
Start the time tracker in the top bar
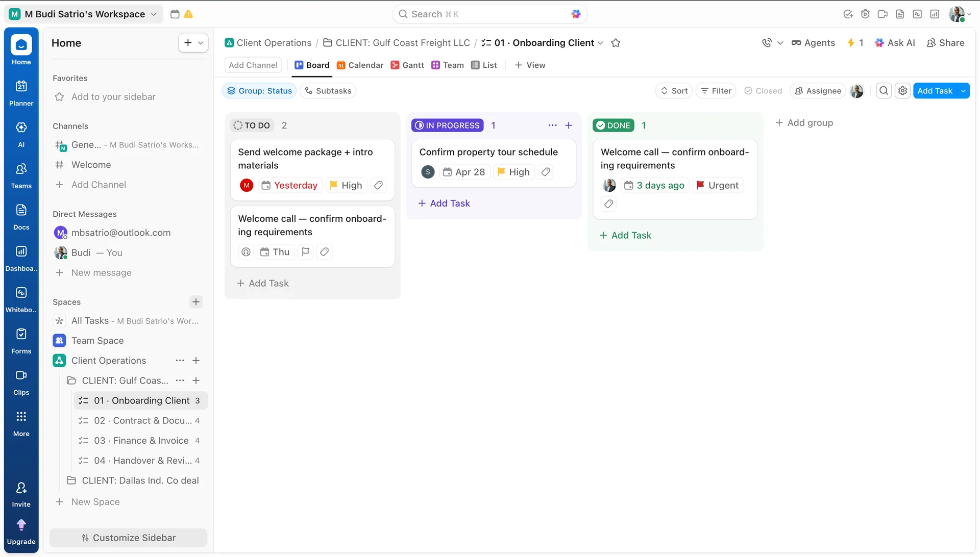click(x=866, y=14)
